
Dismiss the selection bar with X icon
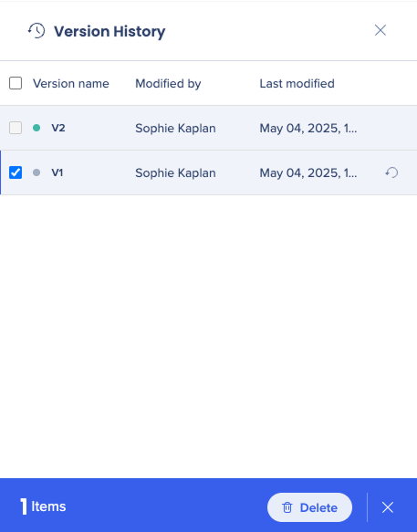coord(388,507)
